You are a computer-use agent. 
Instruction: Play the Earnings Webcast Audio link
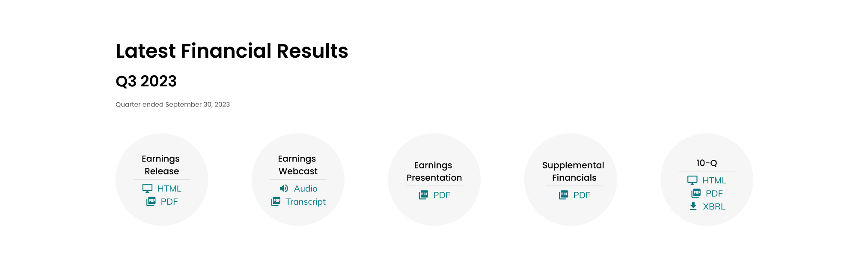click(x=306, y=188)
